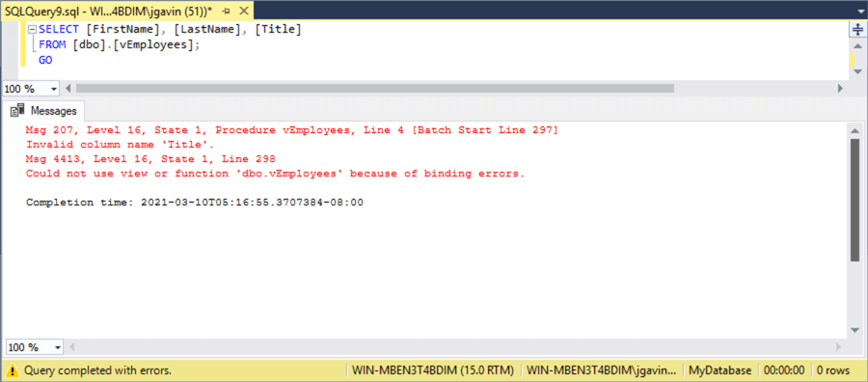Click the "Invalid column name 'Title'." message

click(x=121, y=145)
